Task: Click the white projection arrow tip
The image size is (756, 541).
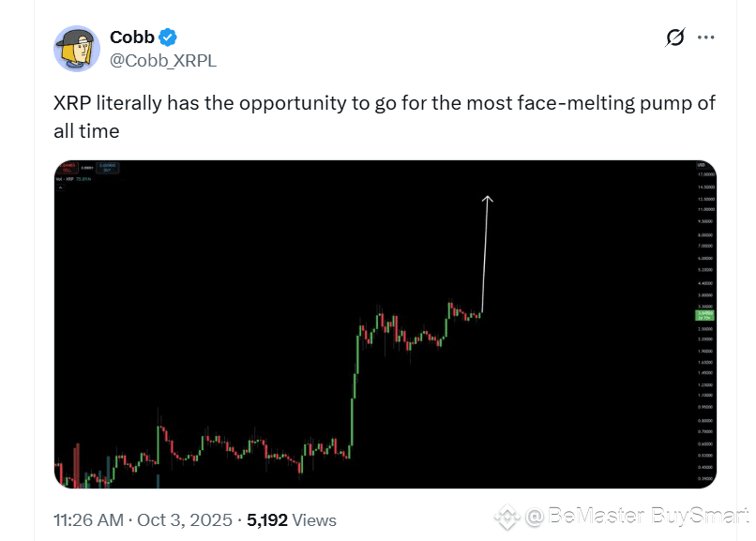Action: [487, 198]
